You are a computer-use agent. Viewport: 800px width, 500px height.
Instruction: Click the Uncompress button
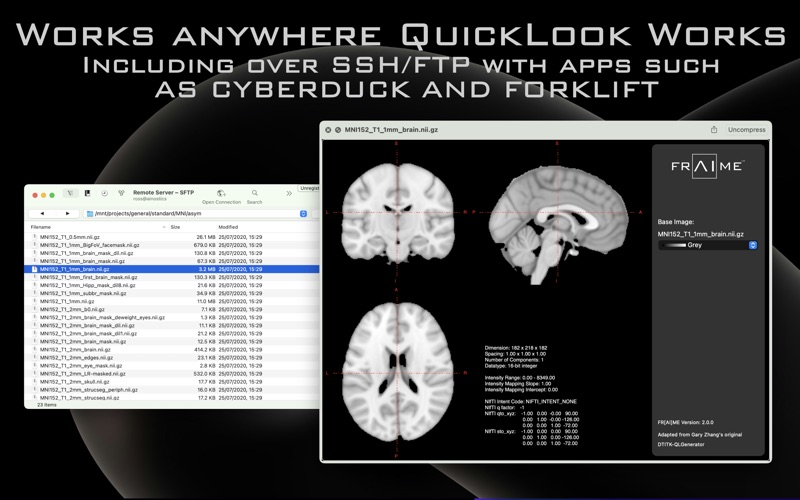tap(746, 130)
